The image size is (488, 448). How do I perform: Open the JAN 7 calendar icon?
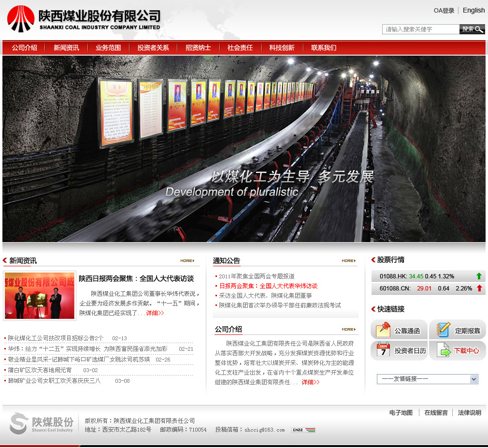click(x=383, y=350)
